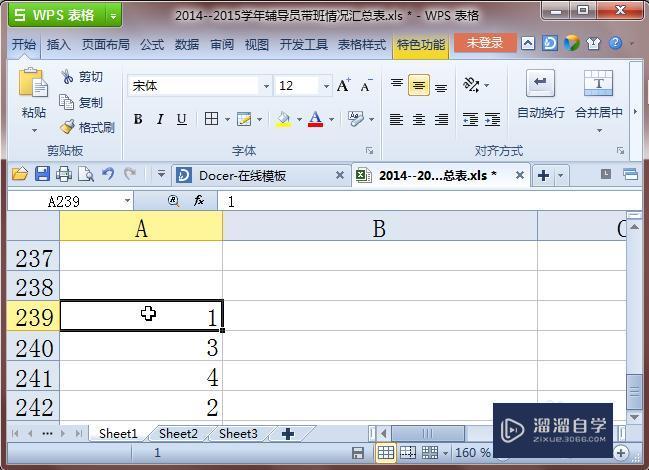This screenshot has width=649, height=470.
Task: Toggle underline formatting
Action: click(181, 119)
